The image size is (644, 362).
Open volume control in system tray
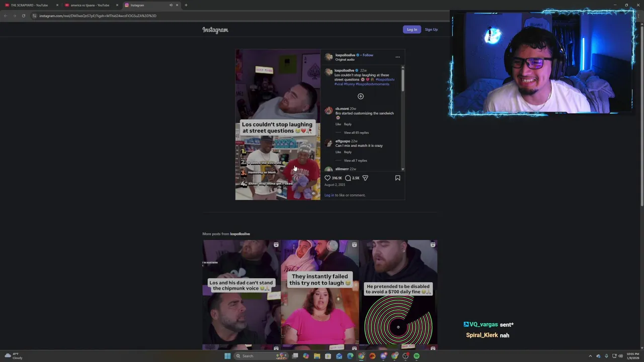(620, 356)
